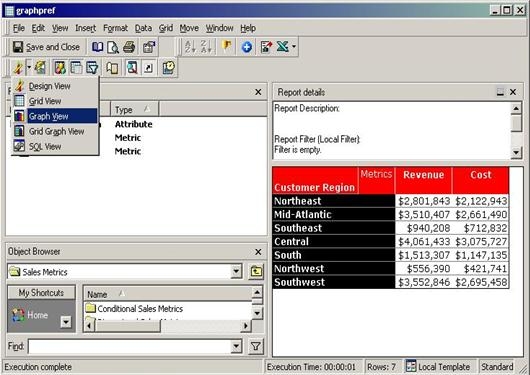
Task: Open print preview with the magnifier page icon
Action: (x=113, y=47)
